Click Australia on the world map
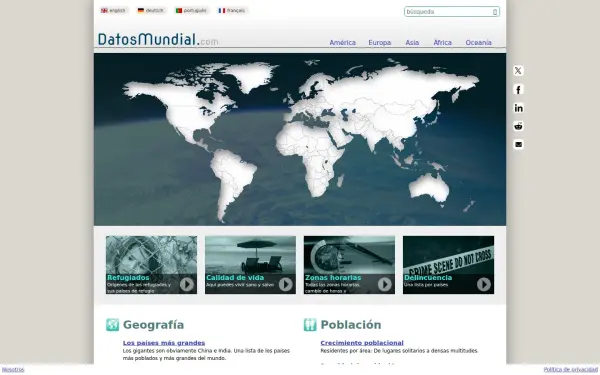 coord(429,188)
